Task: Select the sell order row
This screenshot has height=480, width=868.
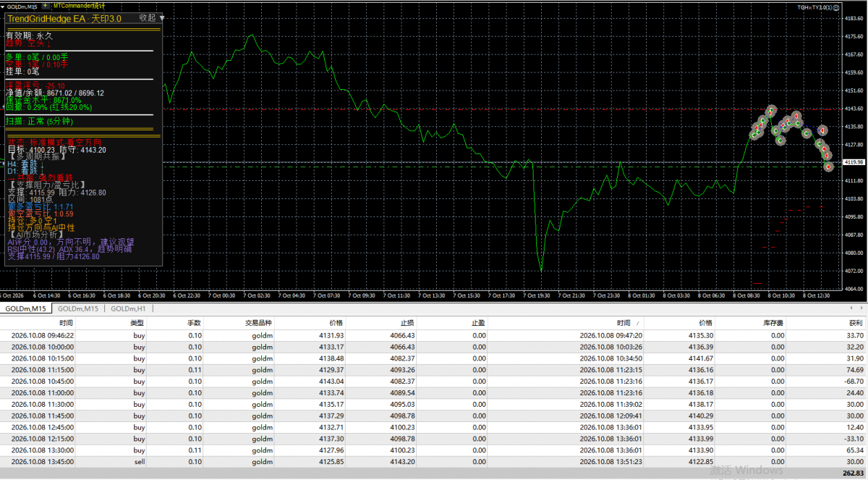Action: [433, 461]
